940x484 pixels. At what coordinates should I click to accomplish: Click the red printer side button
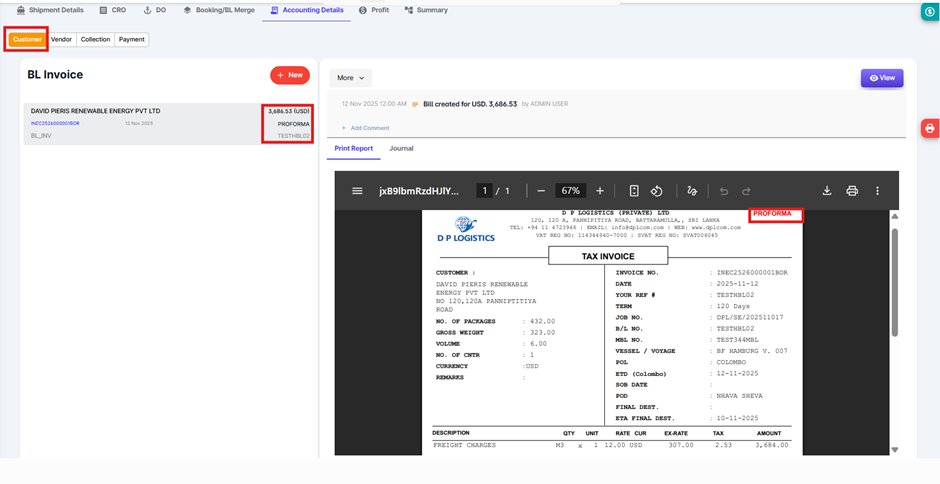(x=929, y=128)
